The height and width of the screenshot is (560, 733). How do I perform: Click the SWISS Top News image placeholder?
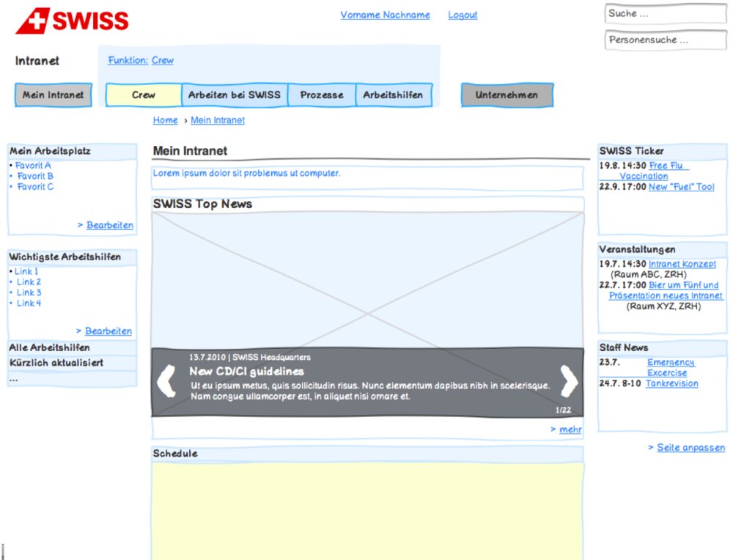point(367,279)
